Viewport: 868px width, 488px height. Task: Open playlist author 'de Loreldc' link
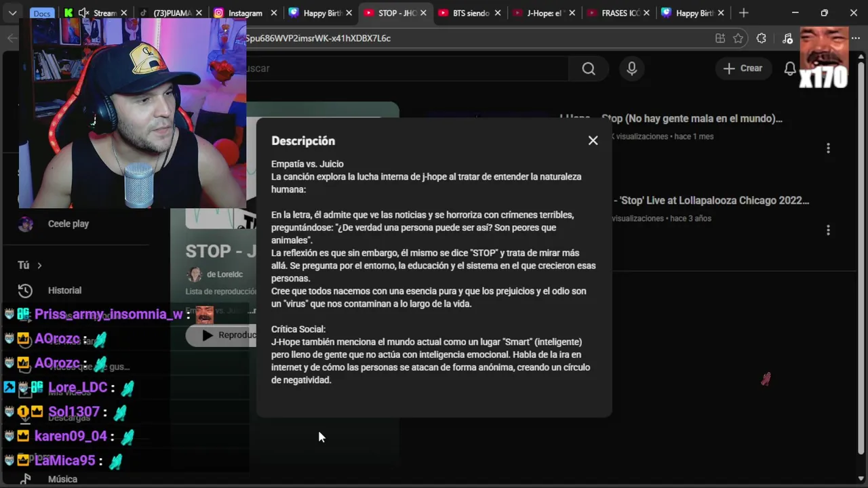click(224, 274)
